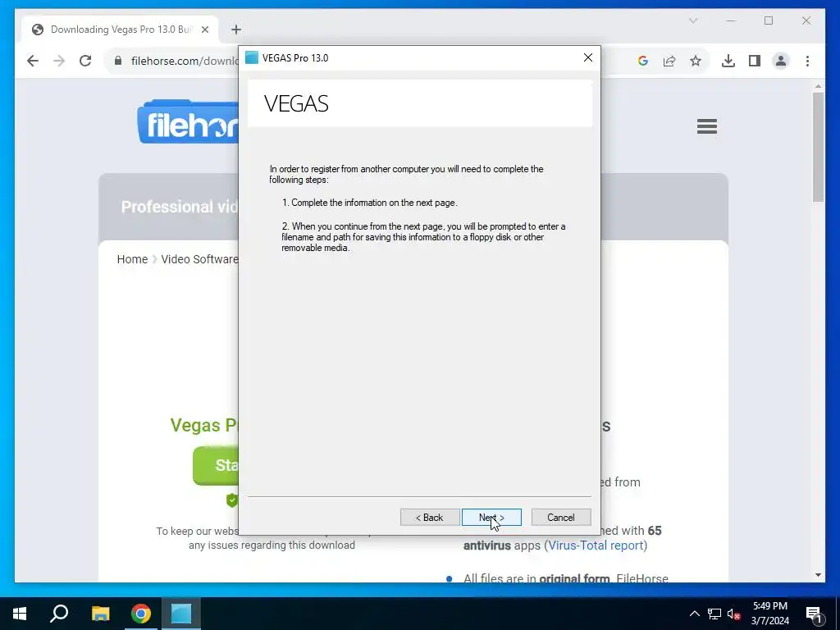Open the filehorse hamburger menu
Viewport: 840px width, 630px height.
706,126
